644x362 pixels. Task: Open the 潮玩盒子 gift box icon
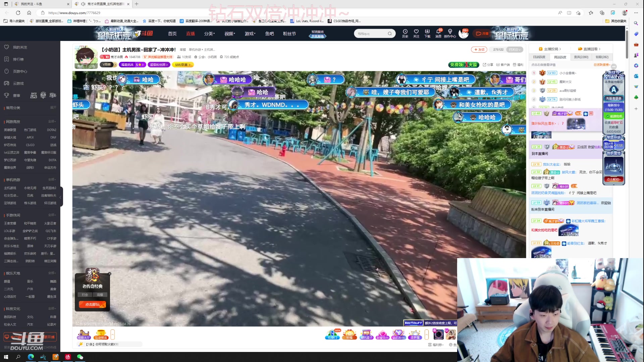coord(366,334)
